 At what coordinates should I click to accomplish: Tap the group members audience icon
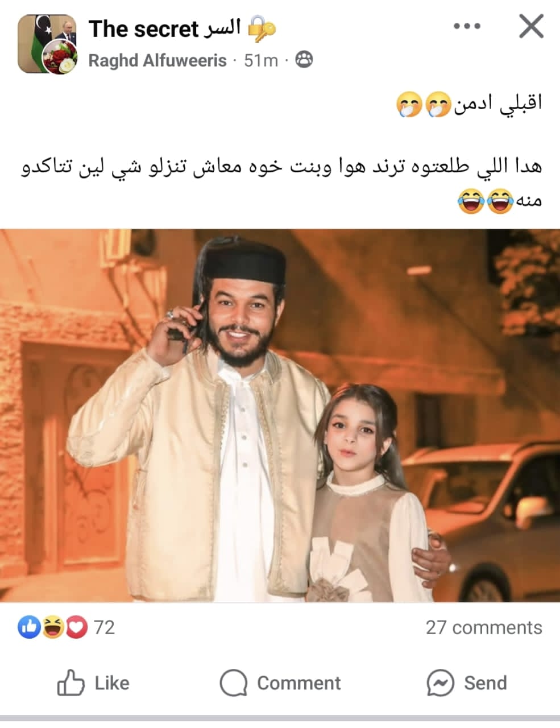pos(304,60)
